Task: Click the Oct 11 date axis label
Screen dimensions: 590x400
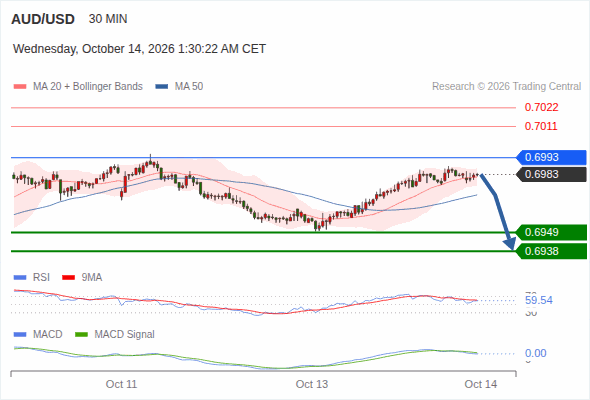Action: pos(121,384)
